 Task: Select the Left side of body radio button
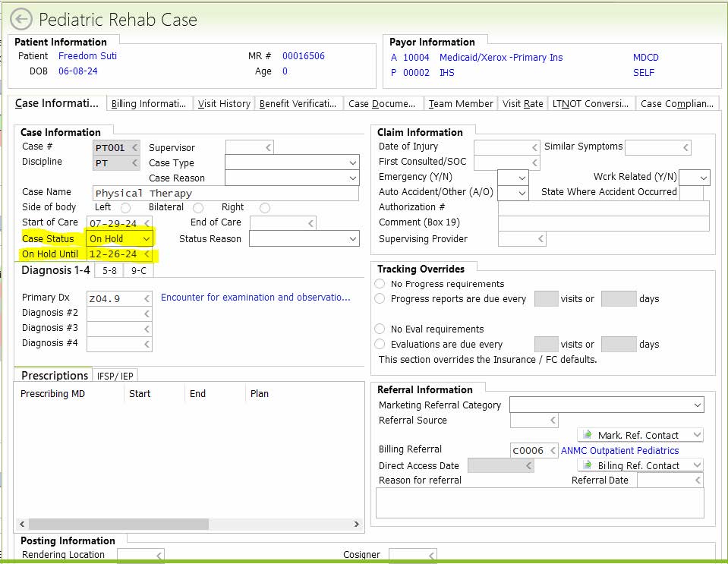[x=125, y=208]
